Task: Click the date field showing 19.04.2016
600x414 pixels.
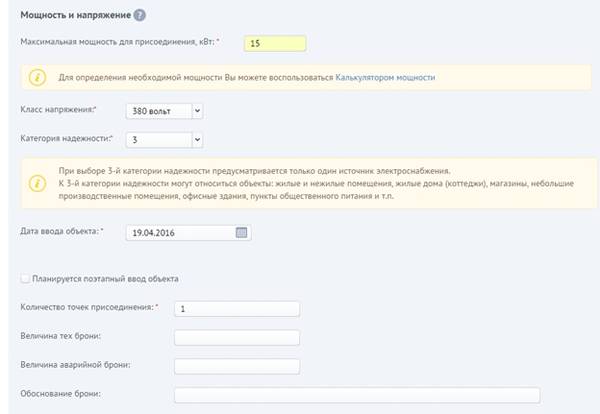Action: [188, 233]
